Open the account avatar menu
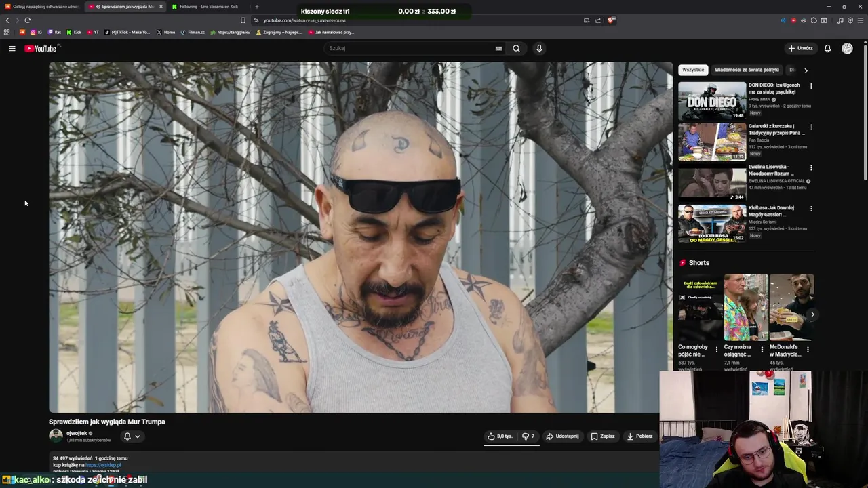This screenshot has width=868, height=488. coord(847,48)
